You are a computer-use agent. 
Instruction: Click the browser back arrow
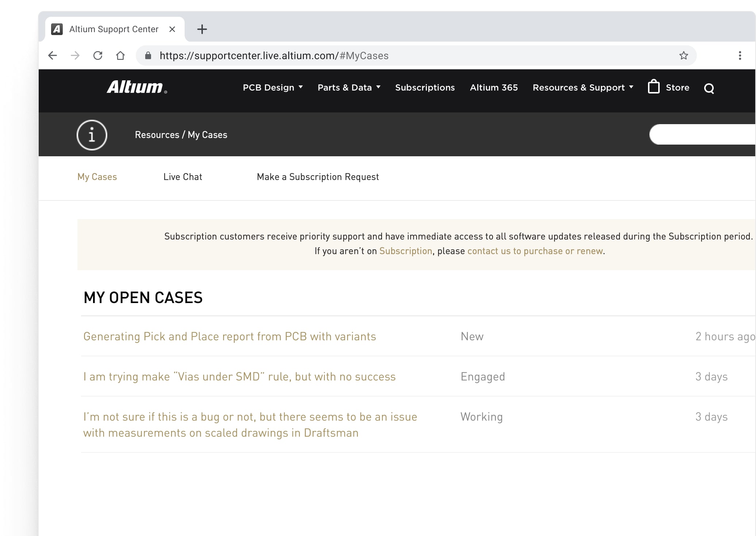pyautogui.click(x=53, y=55)
